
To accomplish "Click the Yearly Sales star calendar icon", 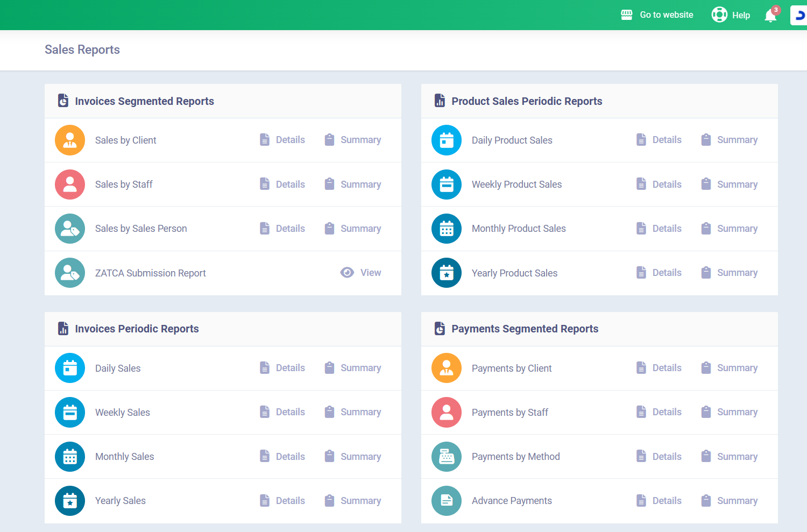I will [x=70, y=501].
